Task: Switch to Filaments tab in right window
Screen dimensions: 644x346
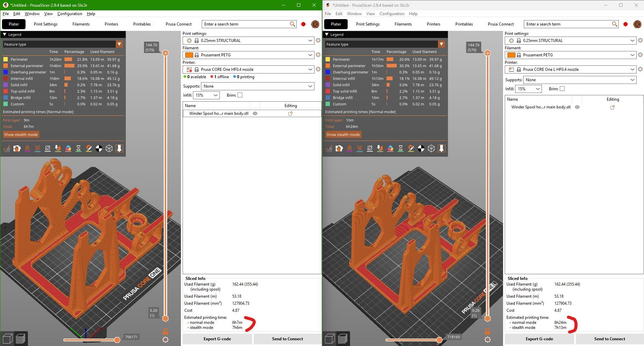Action: click(403, 24)
